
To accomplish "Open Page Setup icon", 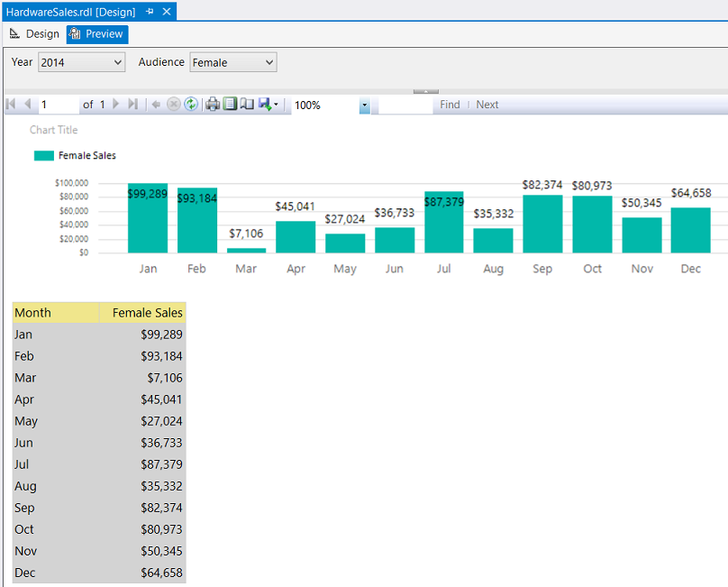I will 247,105.
